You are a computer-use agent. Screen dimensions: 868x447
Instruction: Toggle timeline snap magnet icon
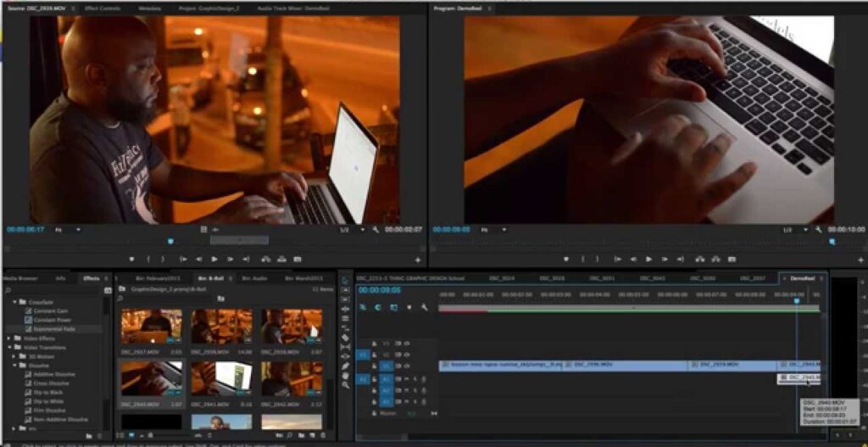click(x=378, y=307)
